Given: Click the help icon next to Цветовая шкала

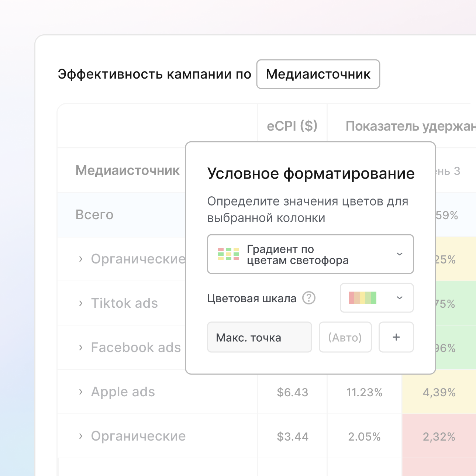Looking at the screenshot, I should (x=309, y=298).
